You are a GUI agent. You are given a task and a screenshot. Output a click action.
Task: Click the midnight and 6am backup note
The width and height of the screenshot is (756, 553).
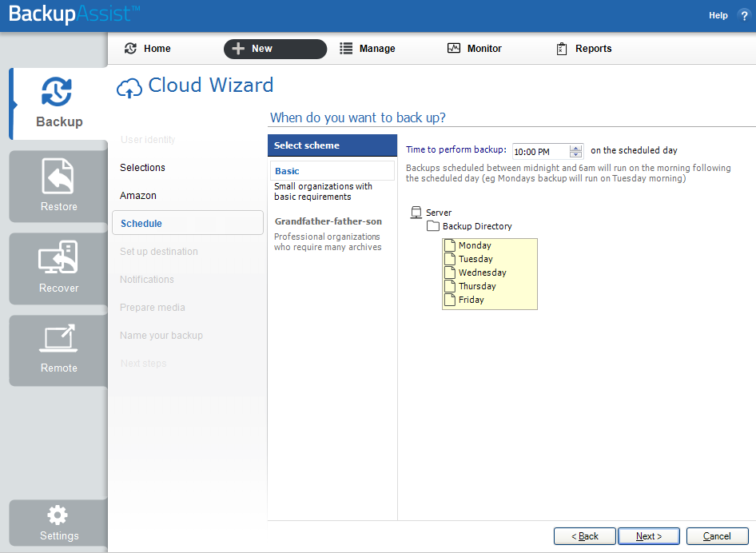click(x=568, y=173)
